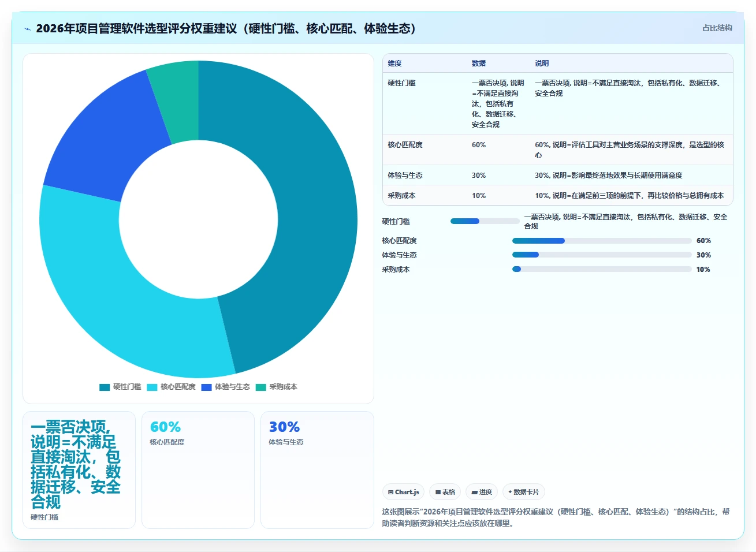The width and height of the screenshot is (756, 552).
Task: Toggle the 体验与生态 legend color swatch
Action: point(206,387)
